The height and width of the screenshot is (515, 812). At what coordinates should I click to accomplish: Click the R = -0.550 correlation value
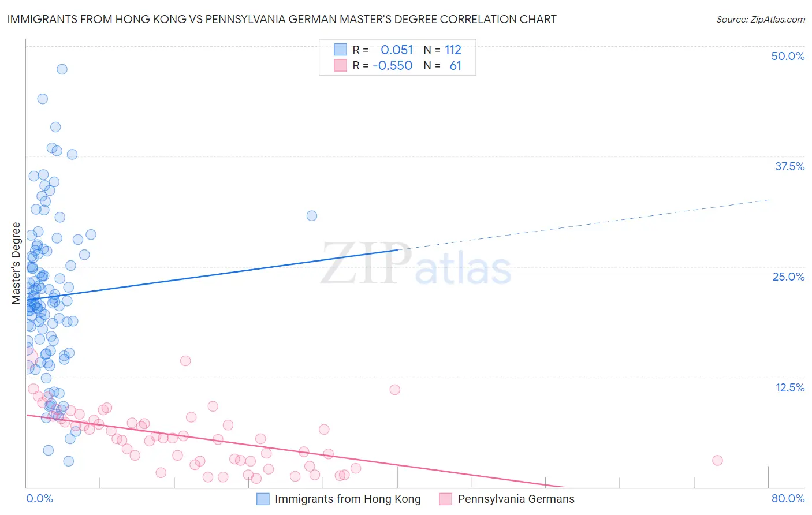click(383, 65)
